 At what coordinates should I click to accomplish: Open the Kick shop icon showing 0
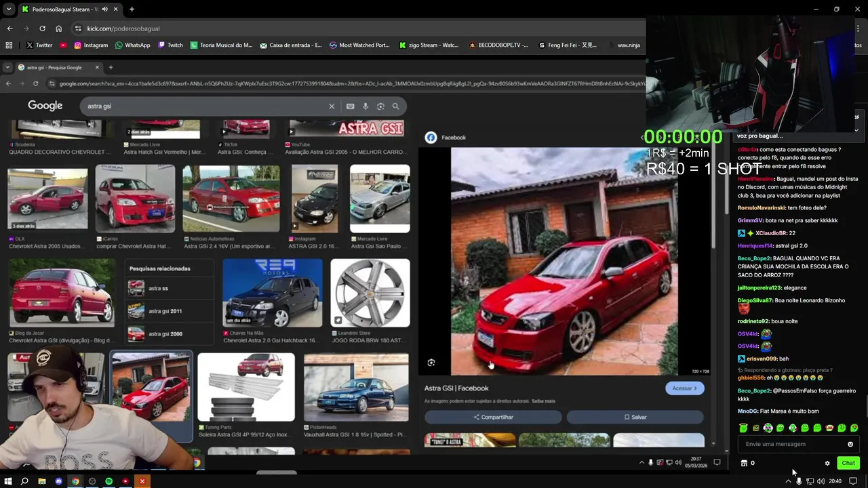pos(748,463)
